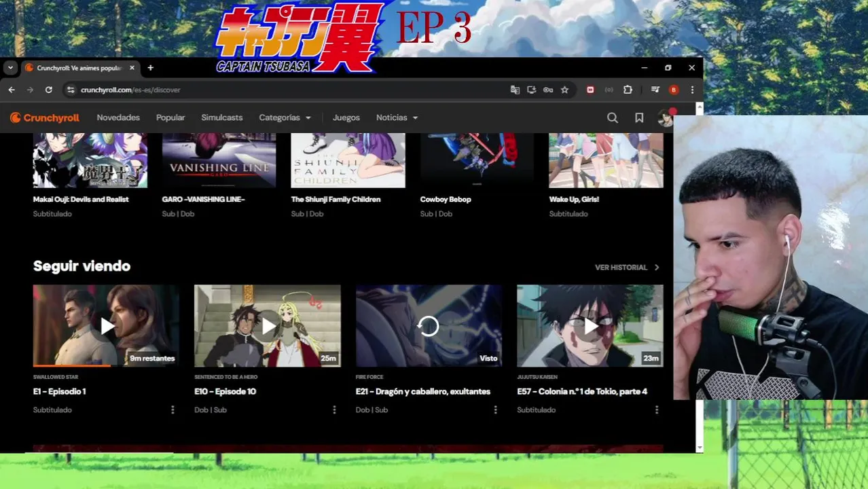Click the Swallowed Star watch progress bar
868x489 pixels.
[x=106, y=365]
